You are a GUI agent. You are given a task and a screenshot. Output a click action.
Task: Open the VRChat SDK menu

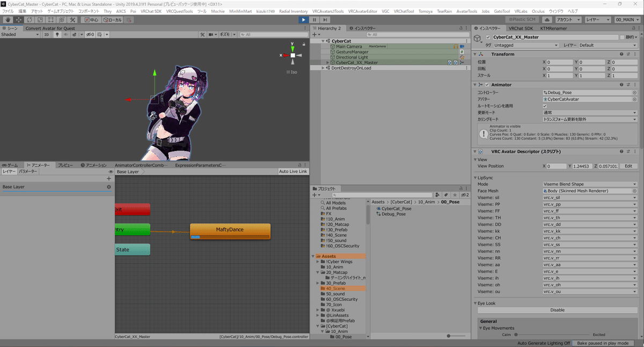click(x=150, y=11)
